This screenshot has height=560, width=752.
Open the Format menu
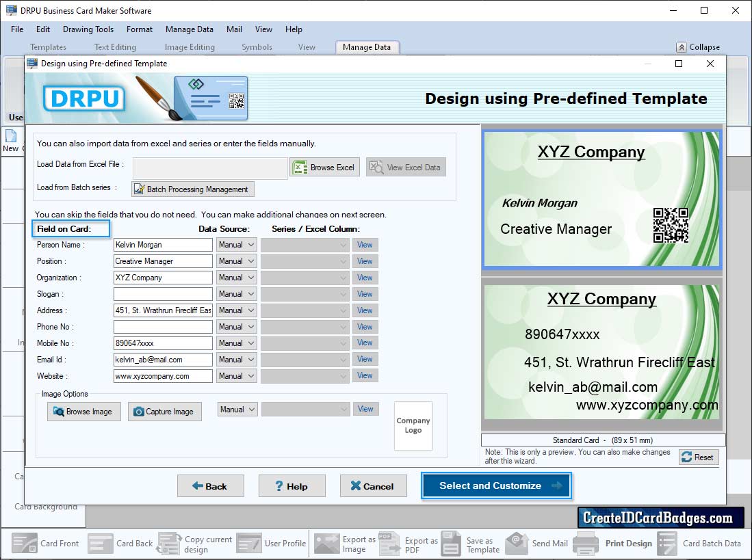[140, 29]
